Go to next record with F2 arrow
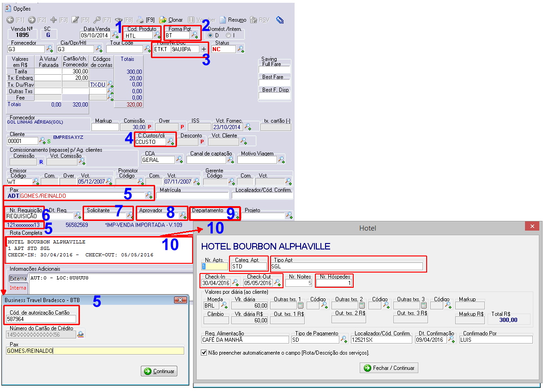This screenshot has height=392, width=543. [x=32, y=20]
